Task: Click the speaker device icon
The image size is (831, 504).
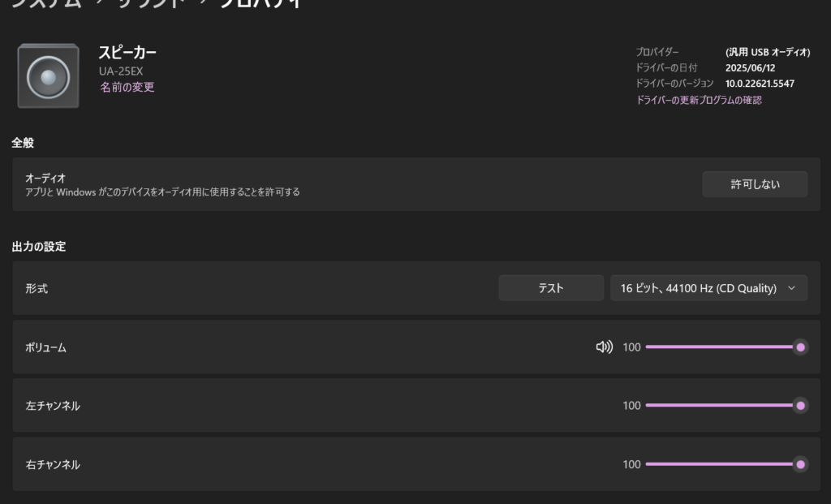Action: click(x=48, y=75)
